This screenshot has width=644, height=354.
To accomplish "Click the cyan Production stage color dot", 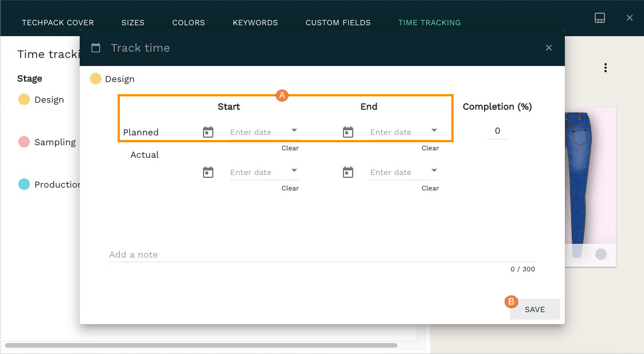I will (x=24, y=184).
